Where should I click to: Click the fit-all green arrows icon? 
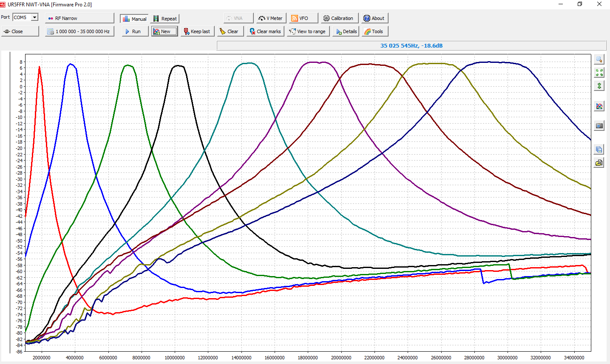click(599, 73)
